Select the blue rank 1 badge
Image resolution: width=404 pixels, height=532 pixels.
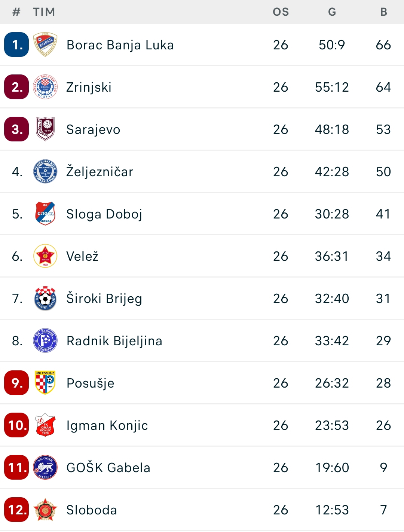16,45
